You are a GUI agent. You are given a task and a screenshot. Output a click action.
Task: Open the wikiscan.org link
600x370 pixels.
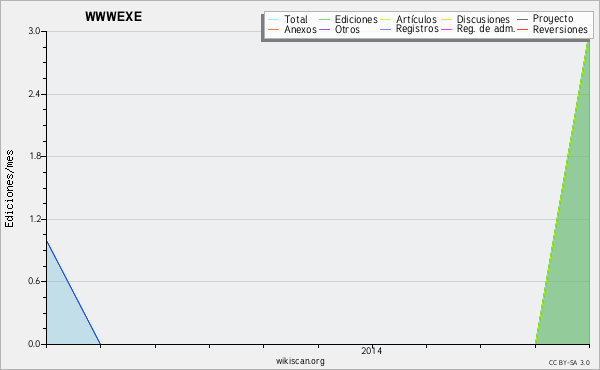tap(300, 361)
